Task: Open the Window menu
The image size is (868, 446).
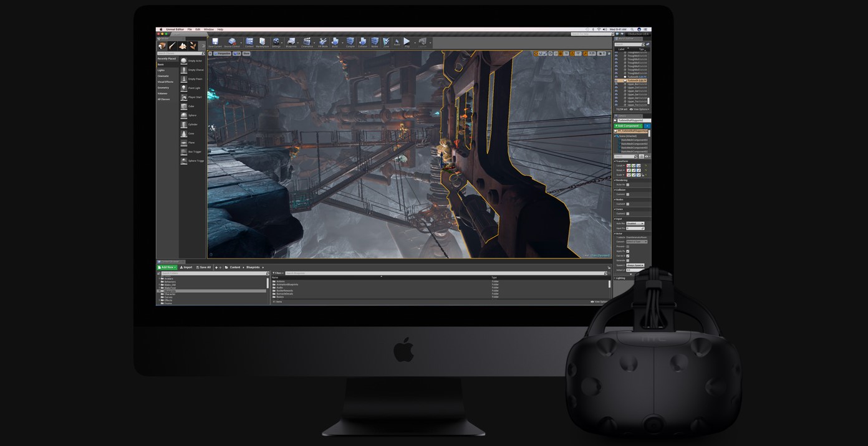Action: tap(209, 29)
